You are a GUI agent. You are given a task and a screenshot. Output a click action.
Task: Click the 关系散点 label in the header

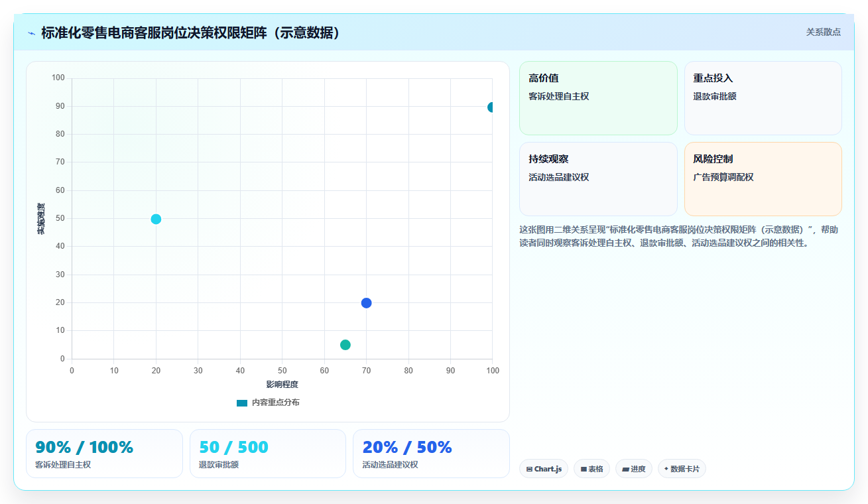[823, 32]
